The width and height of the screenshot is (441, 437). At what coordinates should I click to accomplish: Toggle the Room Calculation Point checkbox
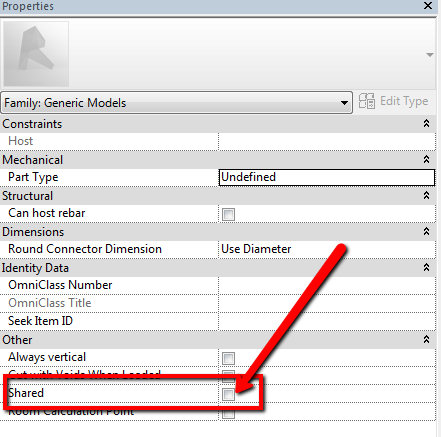click(x=228, y=413)
